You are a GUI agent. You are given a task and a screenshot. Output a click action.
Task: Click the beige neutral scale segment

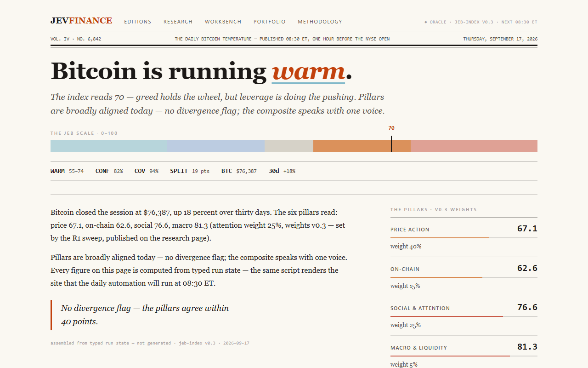tap(289, 146)
